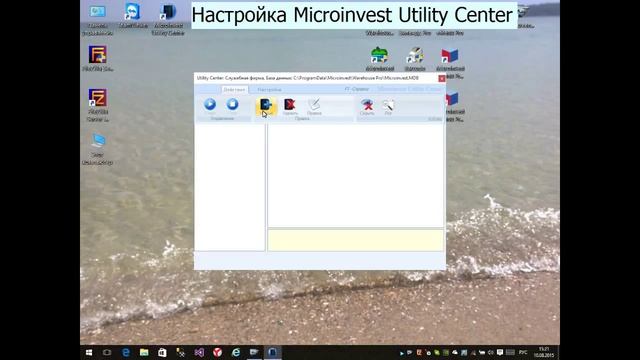Click the РУС language indicator

coord(523,352)
